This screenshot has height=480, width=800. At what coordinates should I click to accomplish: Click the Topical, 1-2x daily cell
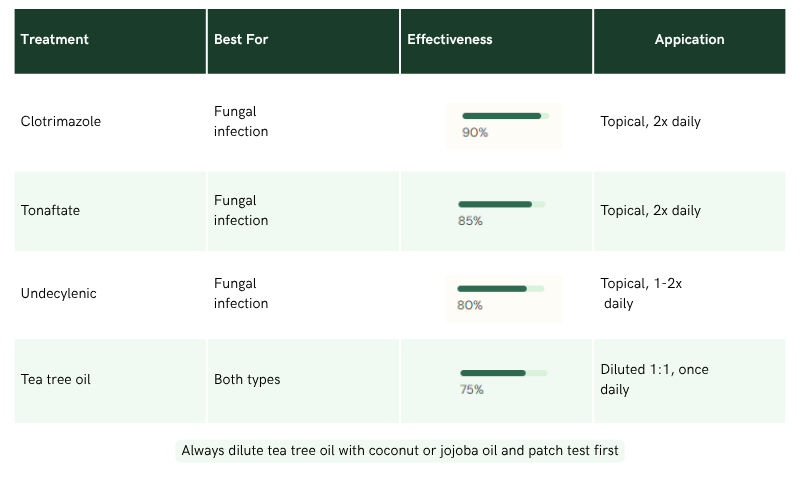point(641,294)
